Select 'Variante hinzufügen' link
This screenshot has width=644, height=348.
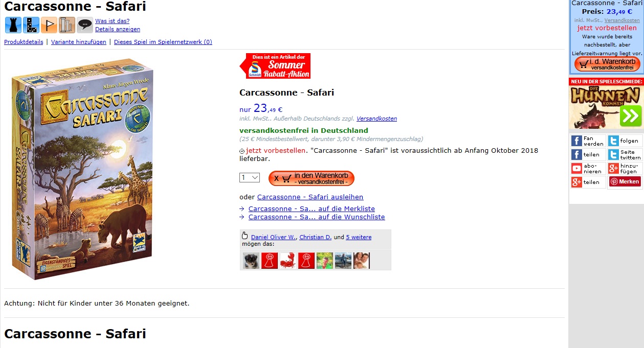point(79,42)
